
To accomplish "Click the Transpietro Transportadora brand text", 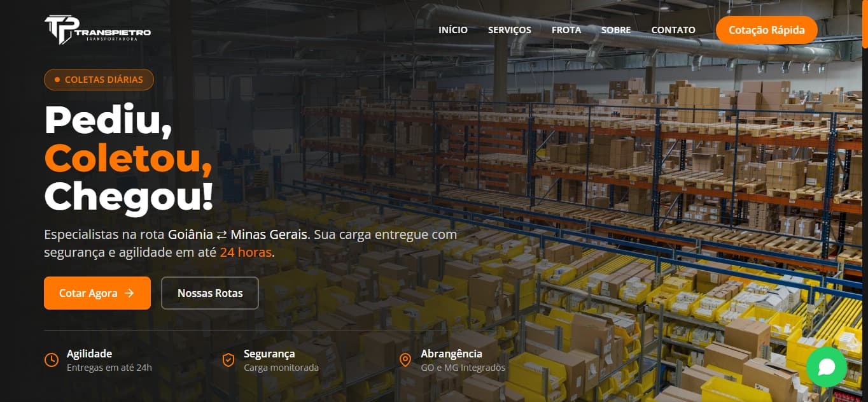I will [113, 34].
